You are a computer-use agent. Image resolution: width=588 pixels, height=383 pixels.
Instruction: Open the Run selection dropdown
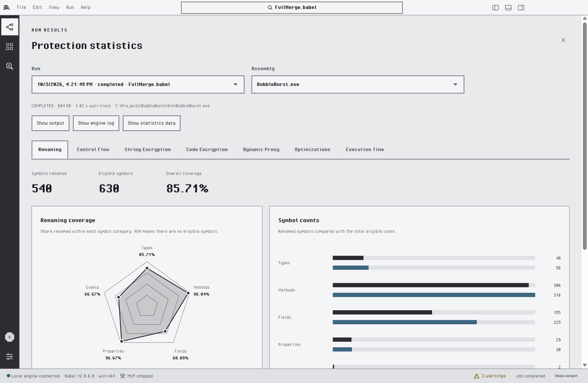click(x=138, y=84)
